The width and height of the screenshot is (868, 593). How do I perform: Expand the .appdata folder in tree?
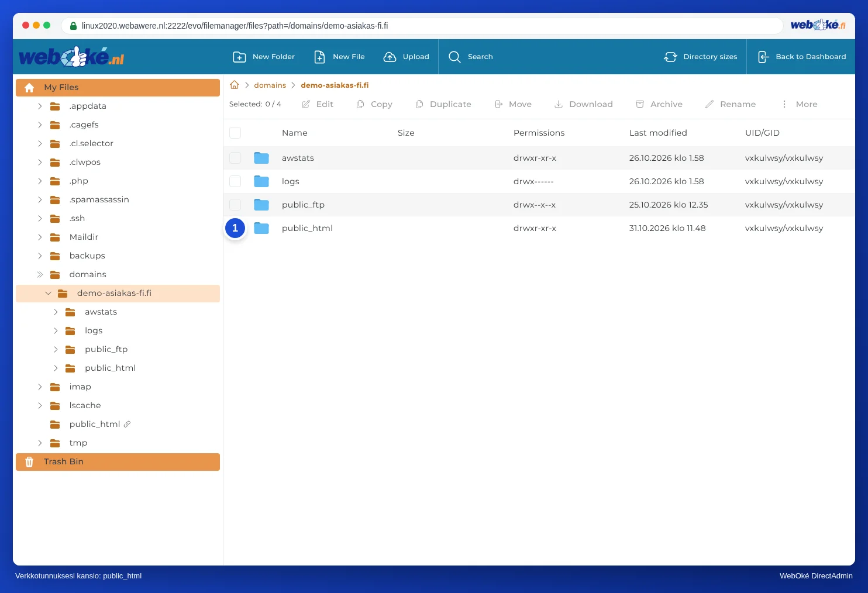tap(40, 106)
